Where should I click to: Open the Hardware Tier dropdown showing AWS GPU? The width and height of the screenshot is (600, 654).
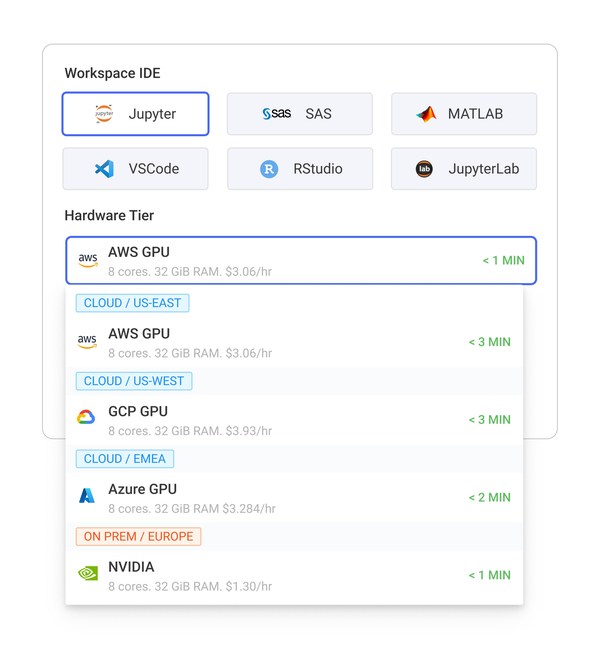click(301, 261)
